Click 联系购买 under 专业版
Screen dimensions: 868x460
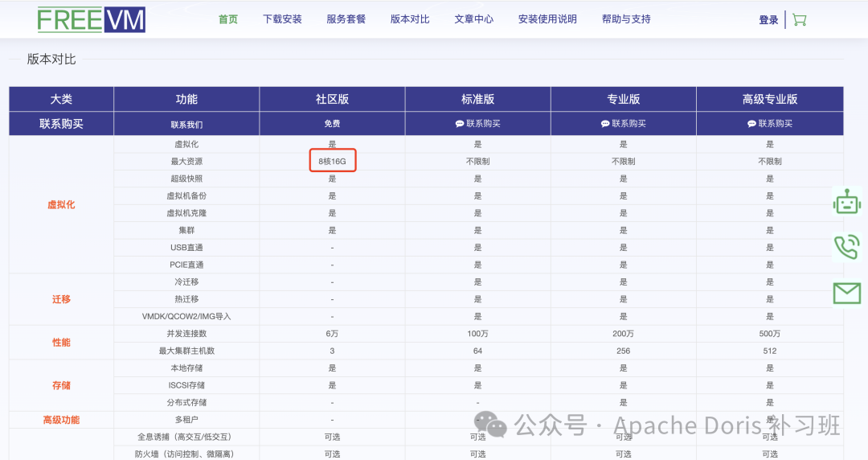coord(624,124)
